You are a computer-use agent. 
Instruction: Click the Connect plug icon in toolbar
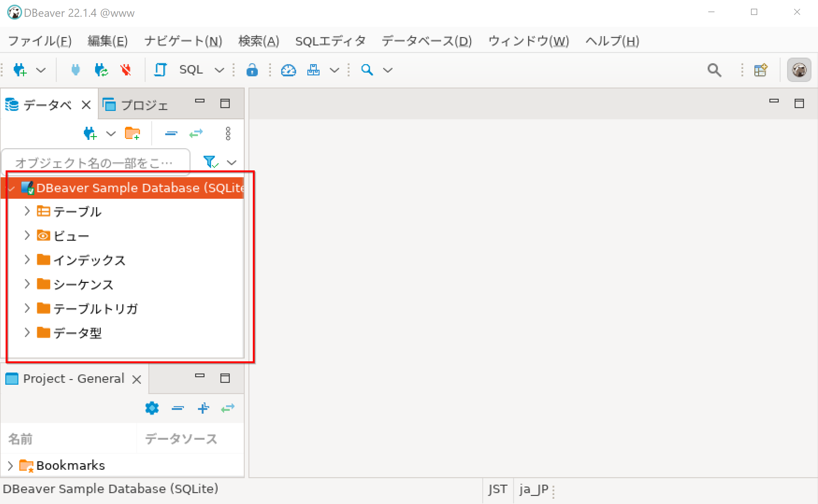76,70
